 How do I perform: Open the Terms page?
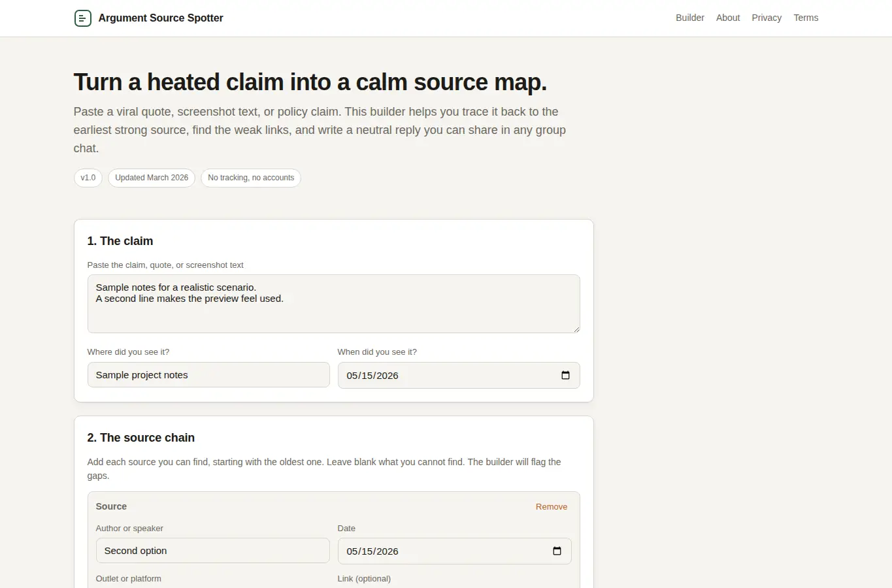[806, 18]
